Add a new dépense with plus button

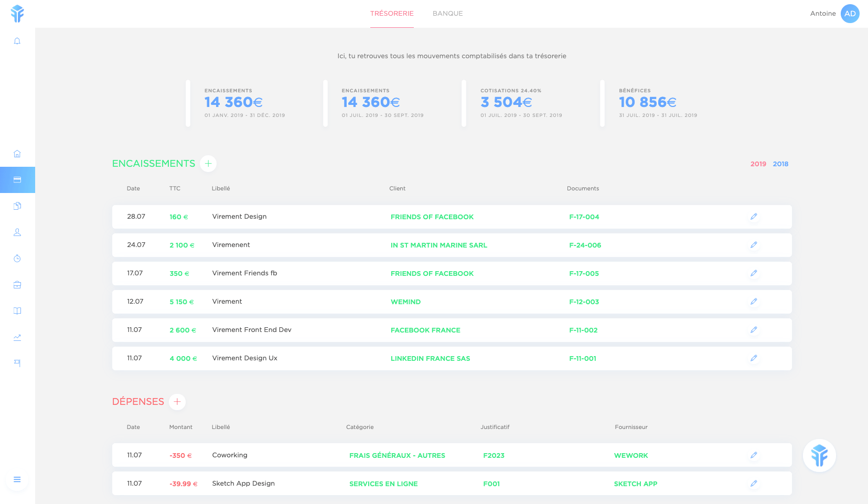pyautogui.click(x=177, y=402)
